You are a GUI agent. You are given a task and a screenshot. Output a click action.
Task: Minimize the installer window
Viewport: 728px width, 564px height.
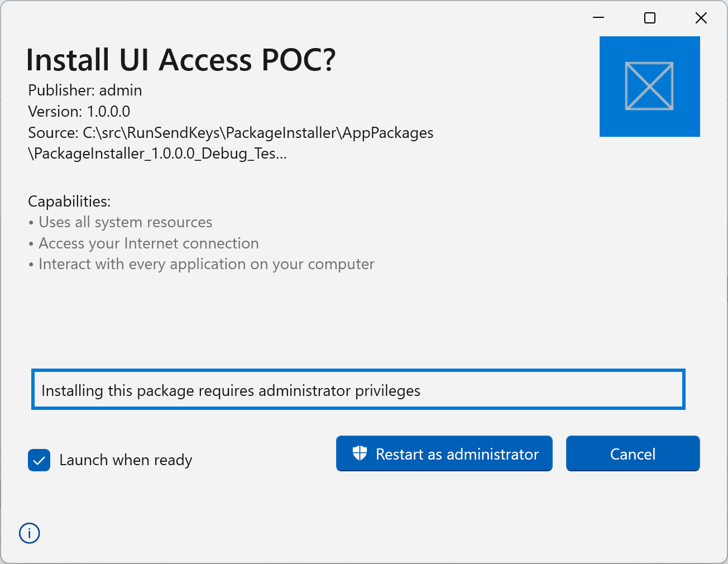pyautogui.click(x=598, y=18)
